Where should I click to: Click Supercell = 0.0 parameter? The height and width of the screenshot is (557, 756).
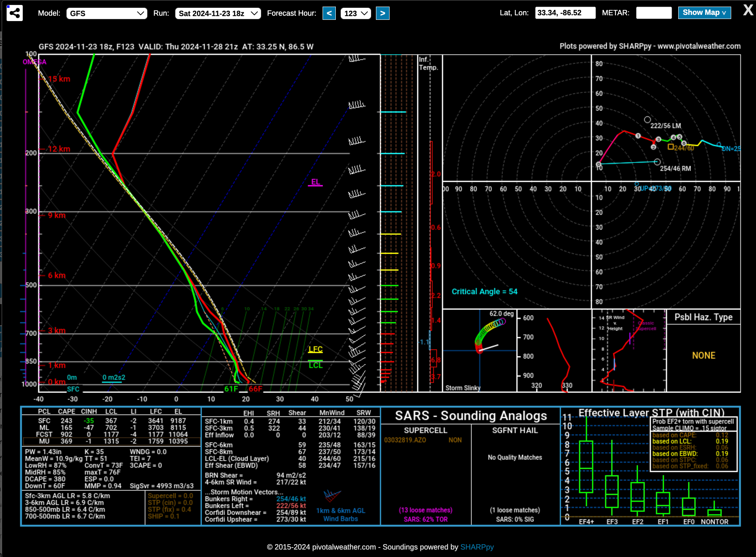170,496
